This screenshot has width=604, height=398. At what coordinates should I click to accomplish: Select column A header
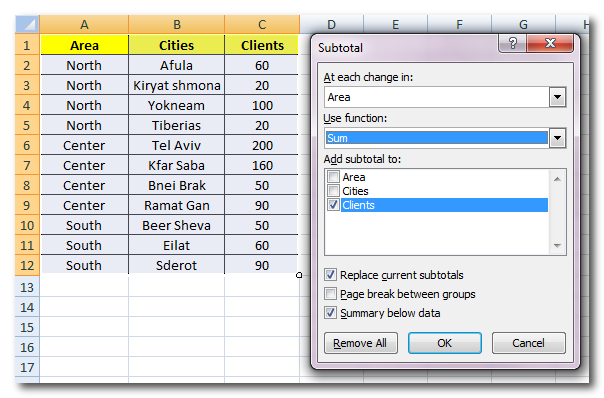(x=84, y=24)
